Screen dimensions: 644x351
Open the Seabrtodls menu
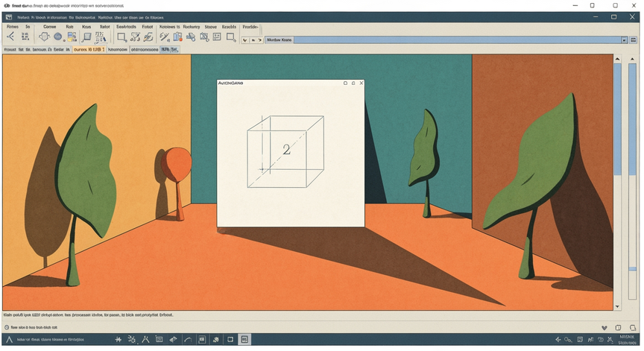pyautogui.click(x=126, y=27)
